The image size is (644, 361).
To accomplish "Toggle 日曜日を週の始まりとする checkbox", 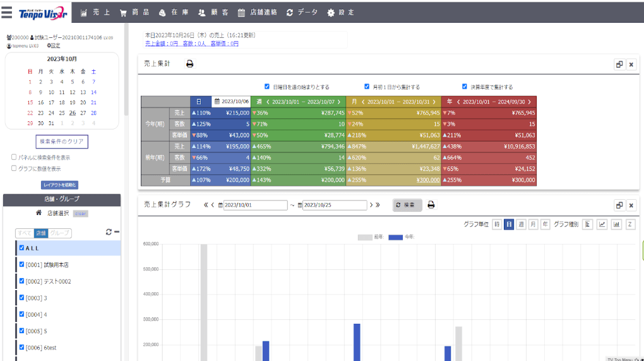I will tap(267, 87).
